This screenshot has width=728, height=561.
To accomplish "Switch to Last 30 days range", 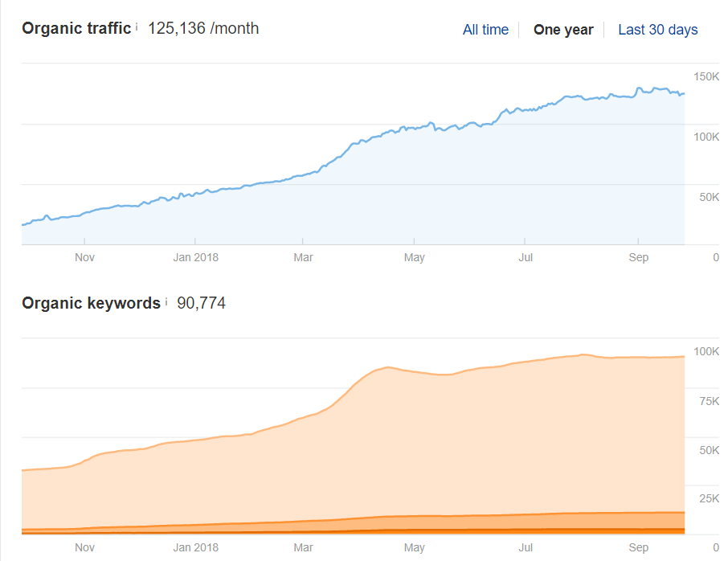I will (657, 30).
